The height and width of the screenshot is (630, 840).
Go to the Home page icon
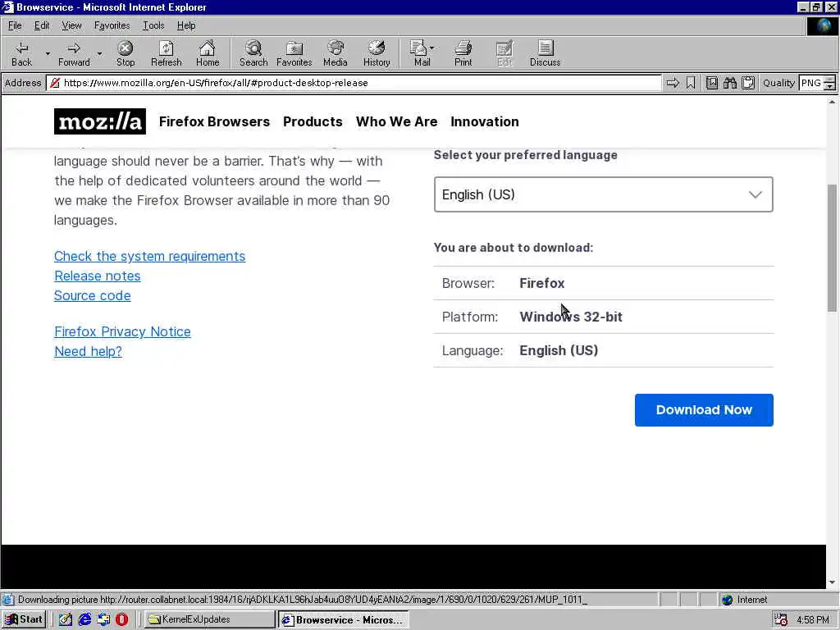pyautogui.click(x=208, y=53)
